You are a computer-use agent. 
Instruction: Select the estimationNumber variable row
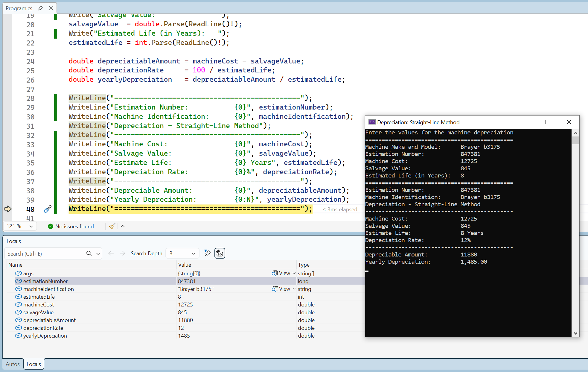coord(185,281)
